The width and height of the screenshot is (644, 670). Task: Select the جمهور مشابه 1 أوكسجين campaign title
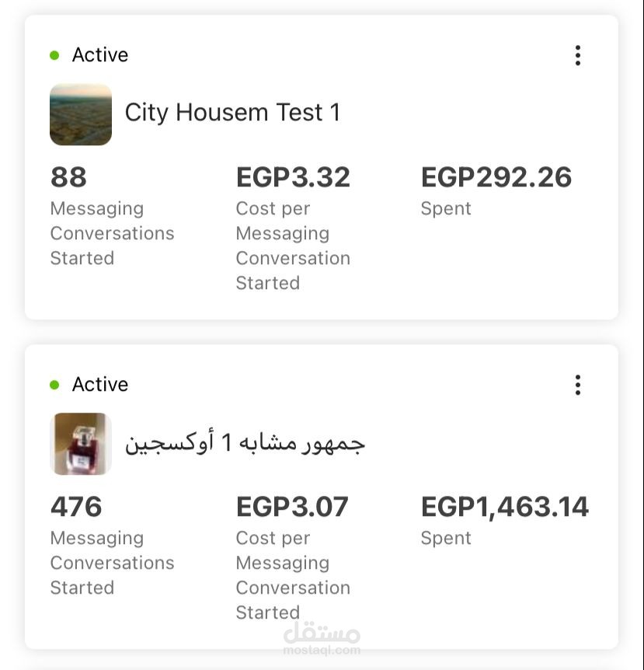point(245,442)
